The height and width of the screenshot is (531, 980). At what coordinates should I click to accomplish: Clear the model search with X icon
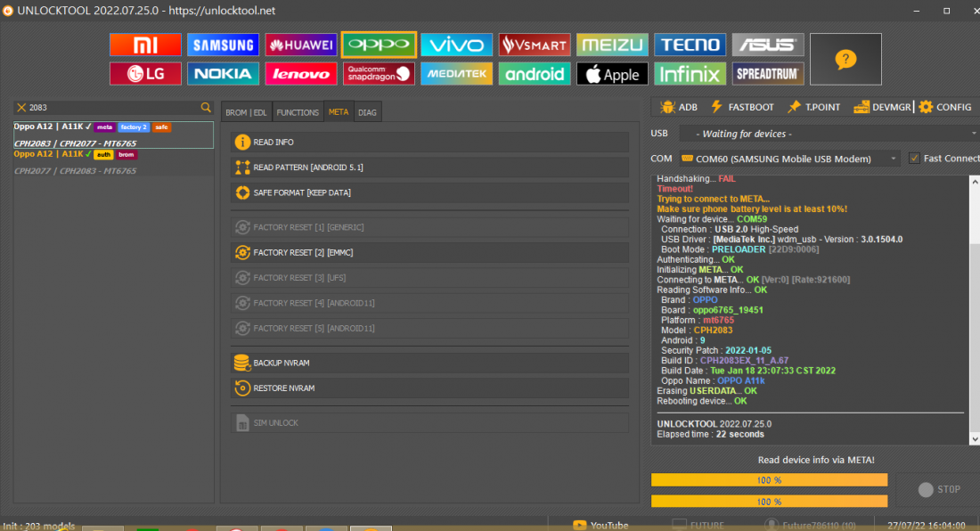click(21, 108)
